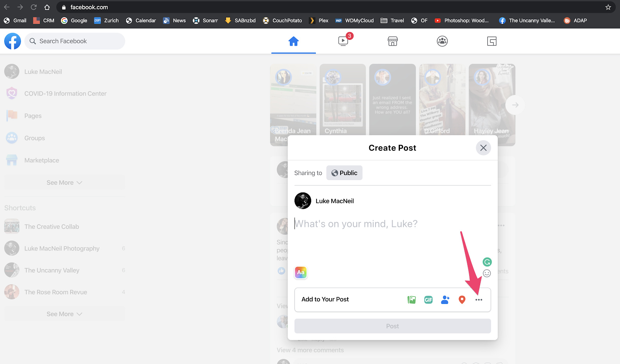
Task: View D Gifford's story
Action: pos(442,100)
